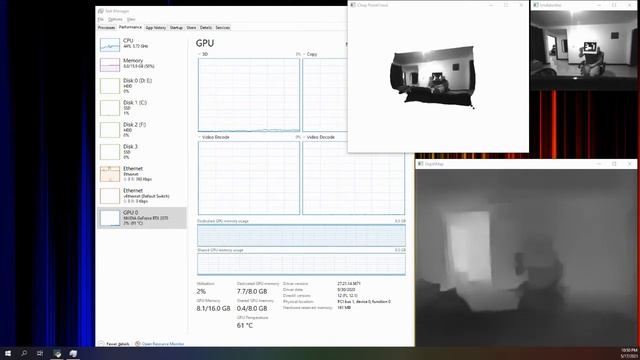
Task: Click the camera image in top-right window
Action: 584,50
